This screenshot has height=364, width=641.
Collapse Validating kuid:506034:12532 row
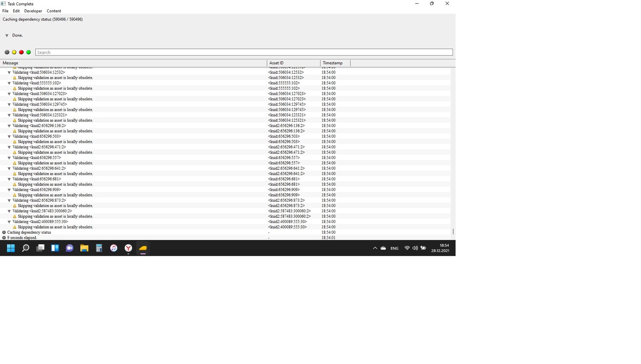(x=9, y=73)
